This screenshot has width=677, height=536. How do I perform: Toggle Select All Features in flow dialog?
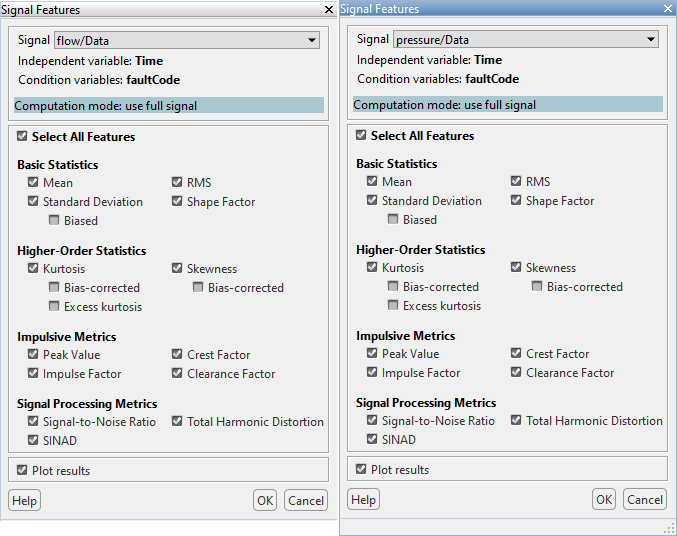[x=23, y=137]
